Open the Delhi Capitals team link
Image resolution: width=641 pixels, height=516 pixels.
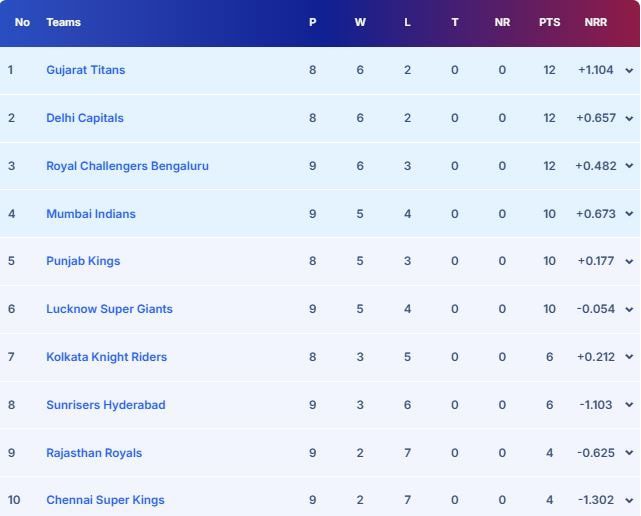point(85,118)
